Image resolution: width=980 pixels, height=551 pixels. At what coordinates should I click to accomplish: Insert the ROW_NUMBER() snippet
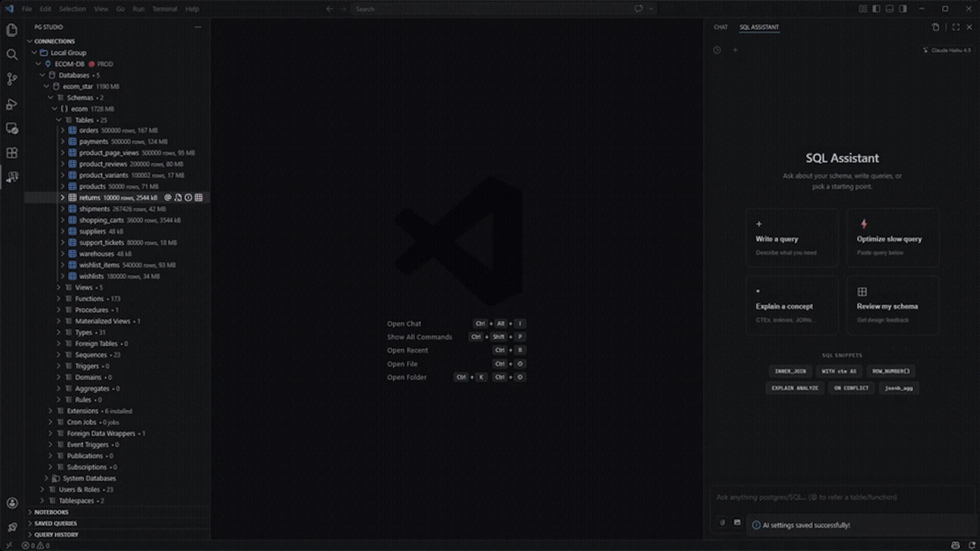point(891,371)
